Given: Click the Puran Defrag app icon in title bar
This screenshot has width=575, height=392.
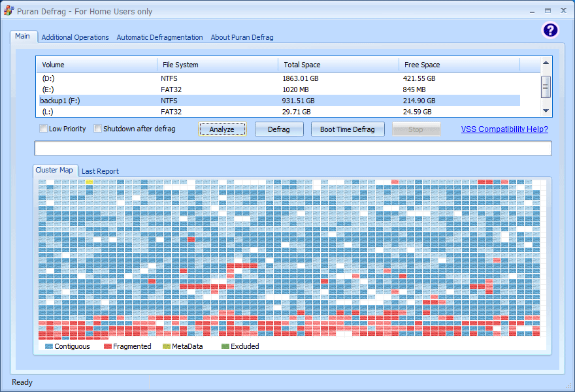Looking at the screenshot, I should coord(8,11).
